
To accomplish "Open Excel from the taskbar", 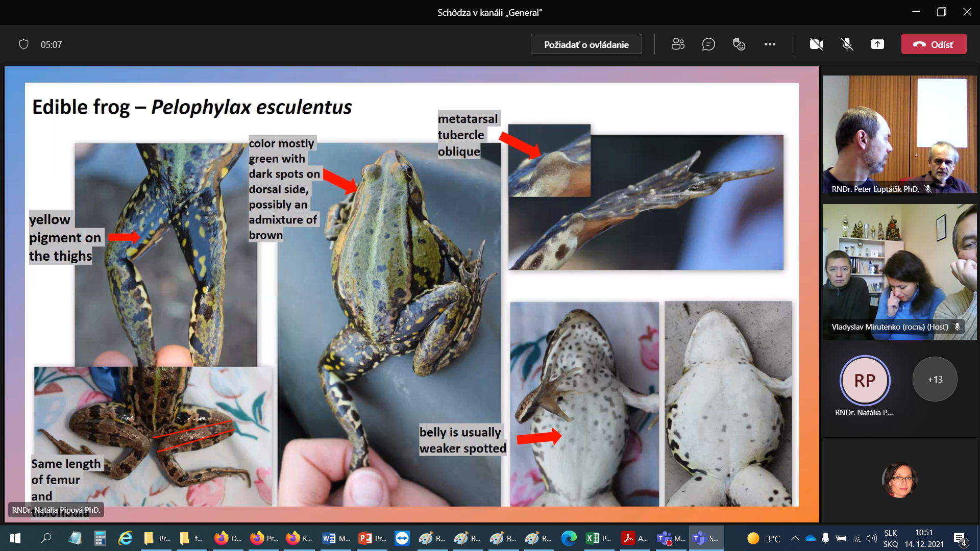I will coord(599,538).
